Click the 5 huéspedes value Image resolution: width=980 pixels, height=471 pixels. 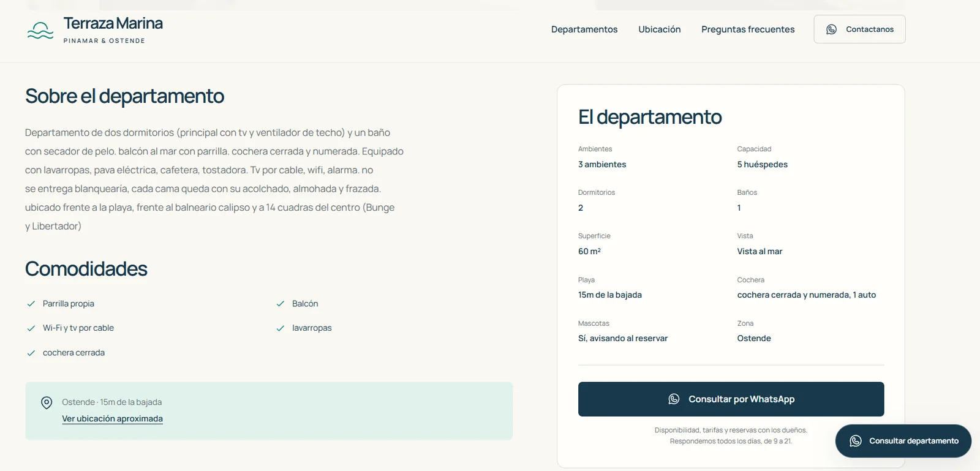click(x=763, y=165)
